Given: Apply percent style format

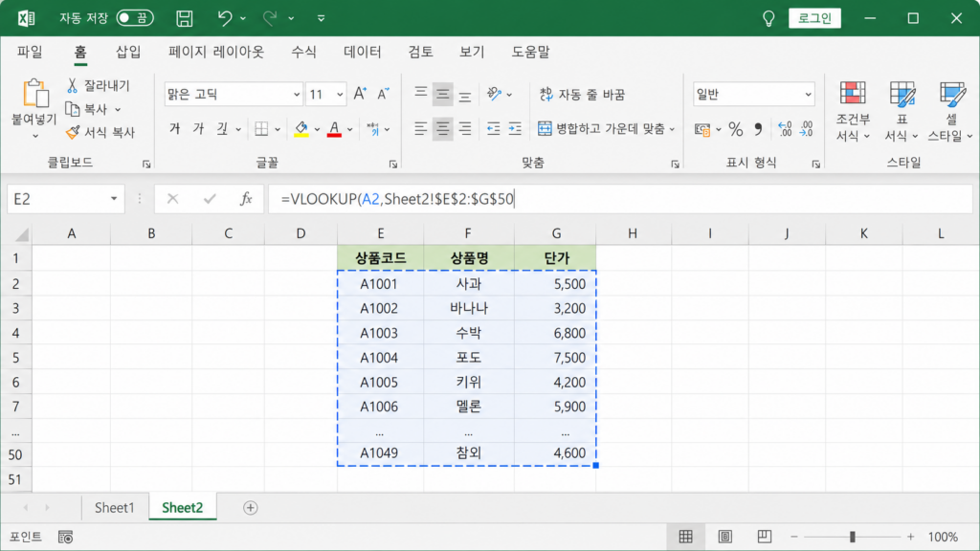Looking at the screenshot, I should point(736,129).
